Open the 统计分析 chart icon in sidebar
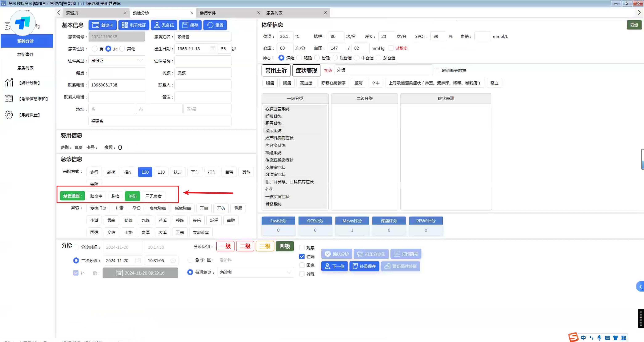 tap(9, 83)
